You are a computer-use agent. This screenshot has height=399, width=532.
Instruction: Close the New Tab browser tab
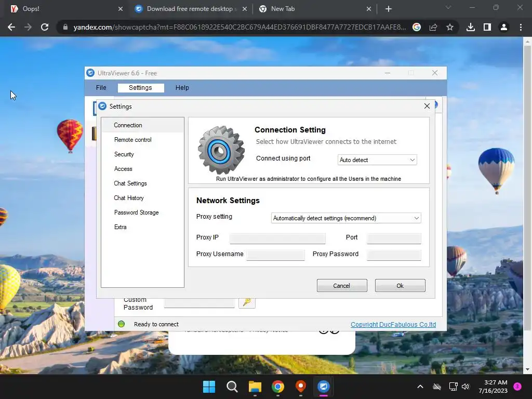click(369, 9)
